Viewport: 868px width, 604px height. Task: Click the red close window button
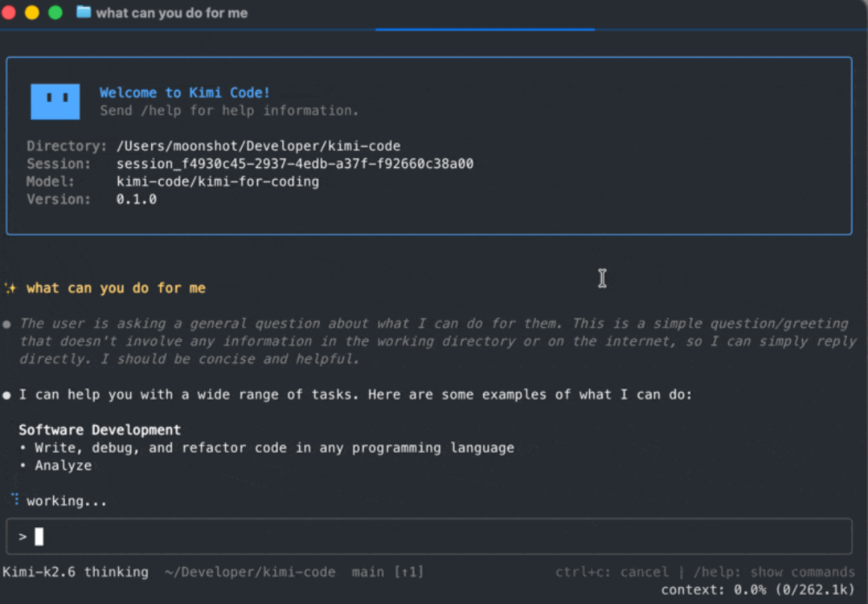tap(8, 12)
